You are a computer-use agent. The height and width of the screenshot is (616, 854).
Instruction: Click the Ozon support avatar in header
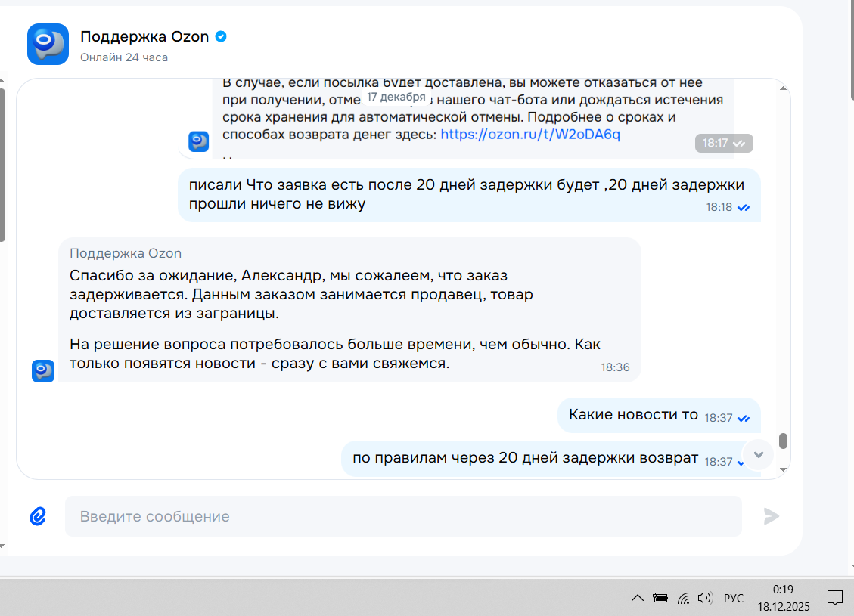pos(48,45)
